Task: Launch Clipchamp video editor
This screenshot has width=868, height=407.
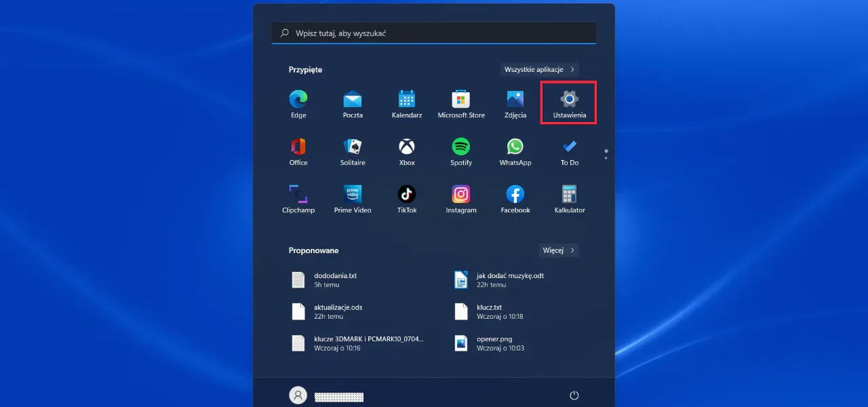Action: click(298, 197)
